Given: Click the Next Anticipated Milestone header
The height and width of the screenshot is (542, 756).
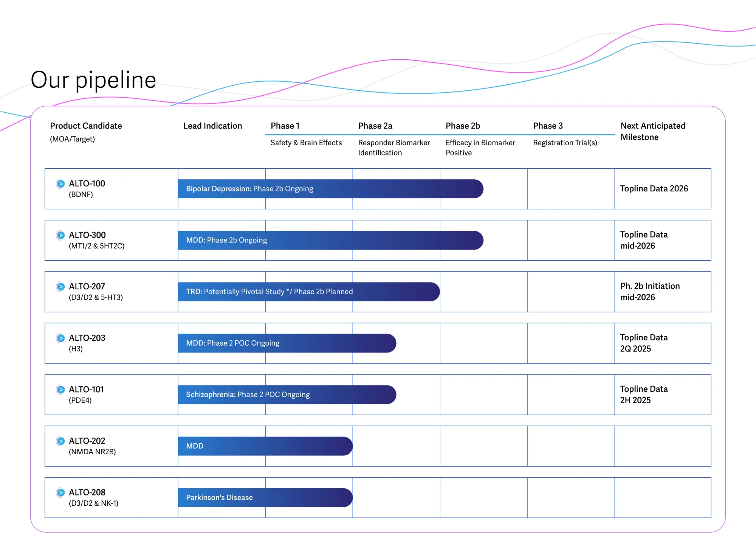Looking at the screenshot, I should click(x=652, y=131).
